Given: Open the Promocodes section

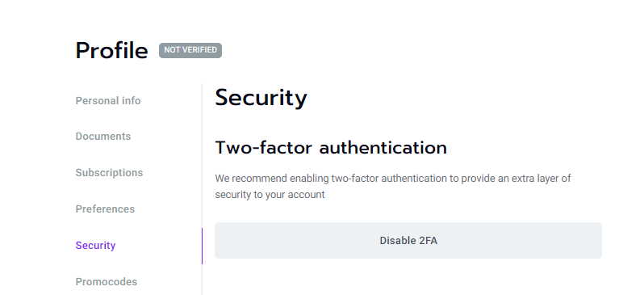Looking at the screenshot, I should click(107, 282).
